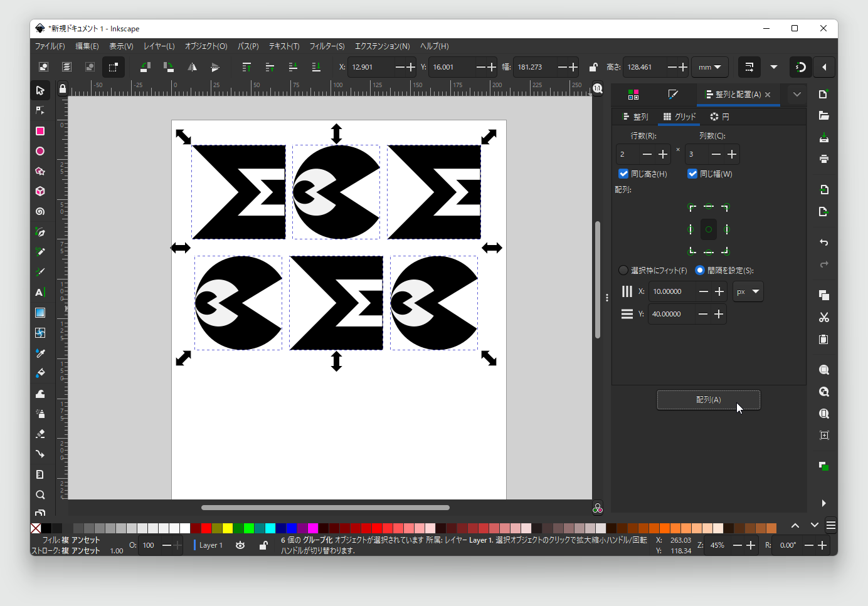Pick the Dropper color picker tool

(40, 353)
